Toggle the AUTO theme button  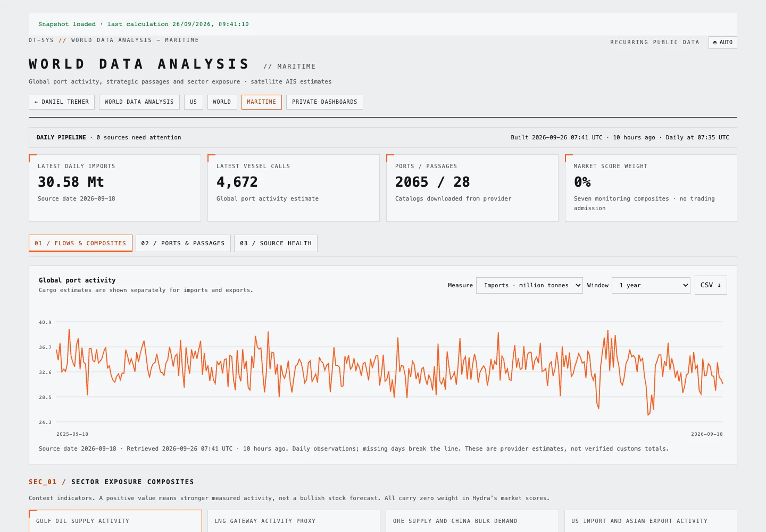point(722,43)
